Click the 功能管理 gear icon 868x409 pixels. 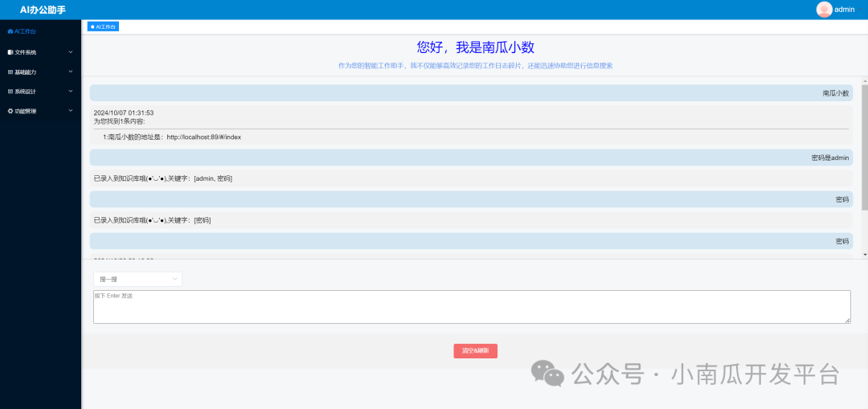coord(10,111)
